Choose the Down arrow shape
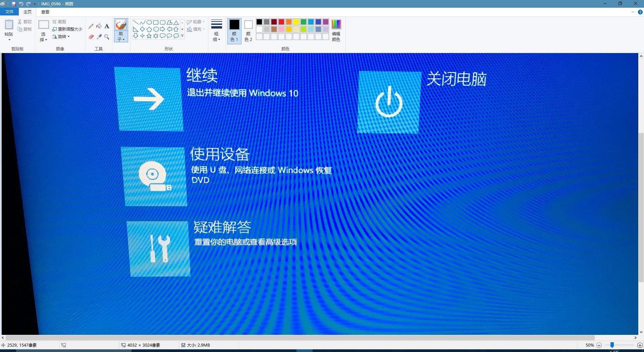The image size is (644, 352). pyautogui.click(x=136, y=36)
